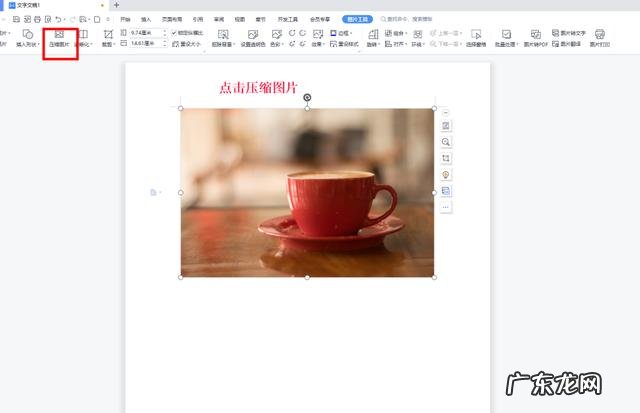The image size is (640, 413).
Task: Click the 插入形状 insert shape icon
Action: coord(27,34)
